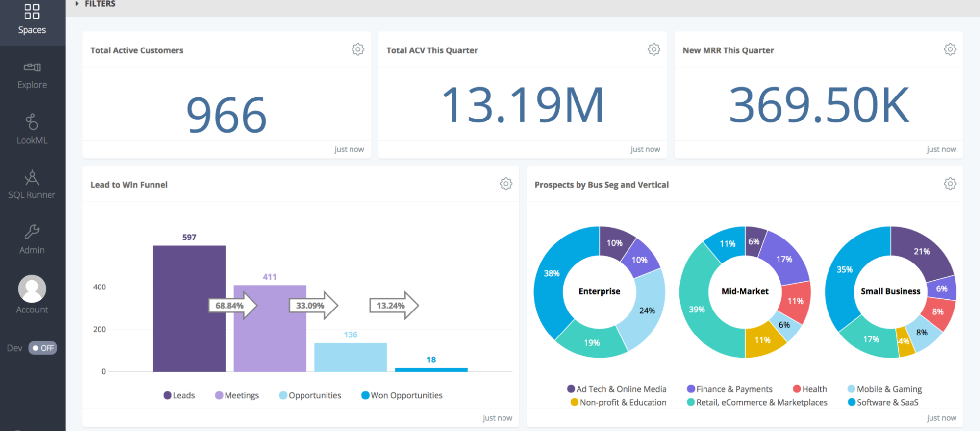Screen dimensions: 980x431
Task: Open the Admin wrench icon
Action: click(x=32, y=231)
